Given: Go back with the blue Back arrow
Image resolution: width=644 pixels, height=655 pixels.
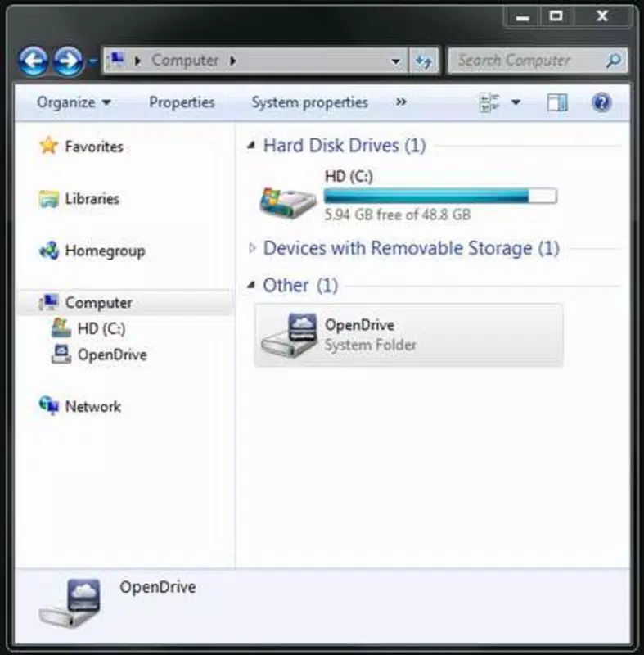Looking at the screenshot, I should [x=33, y=61].
